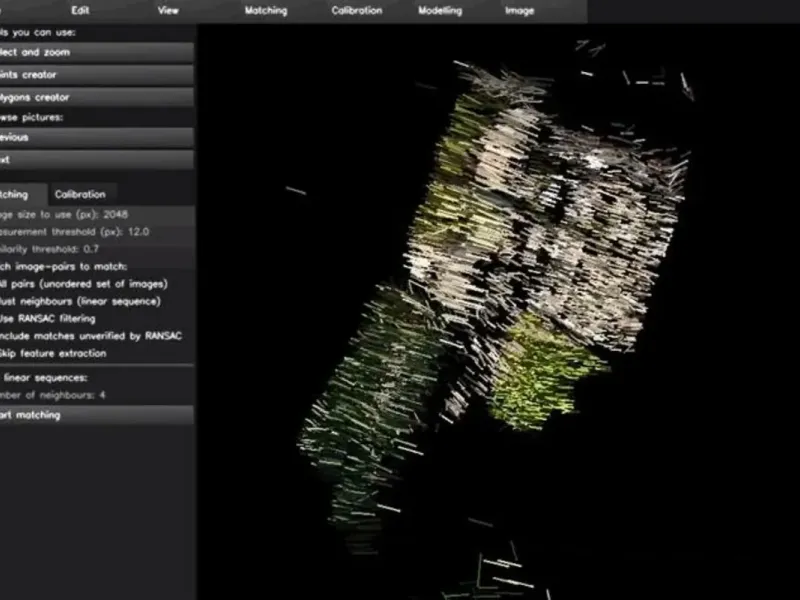Switch to the Matching tab in panel
Screen dimensions: 800x600
[x=23, y=194]
